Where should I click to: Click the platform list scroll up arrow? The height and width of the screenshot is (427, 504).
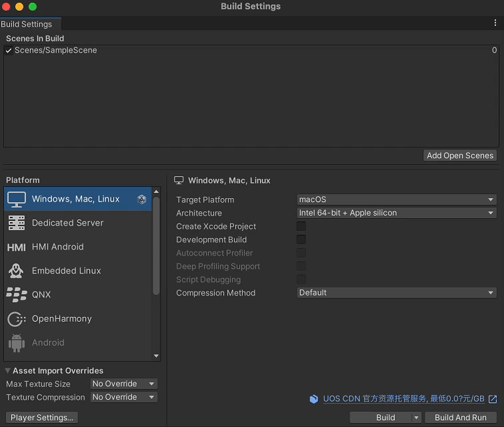156,191
